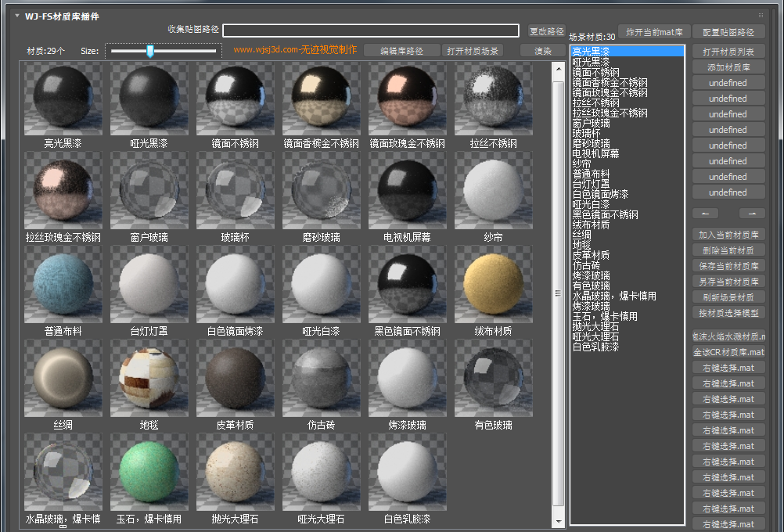Image resolution: width=784 pixels, height=532 pixels.
Task: Click the thumbnail grid scrollbar up arrow
Action: click(x=559, y=68)
